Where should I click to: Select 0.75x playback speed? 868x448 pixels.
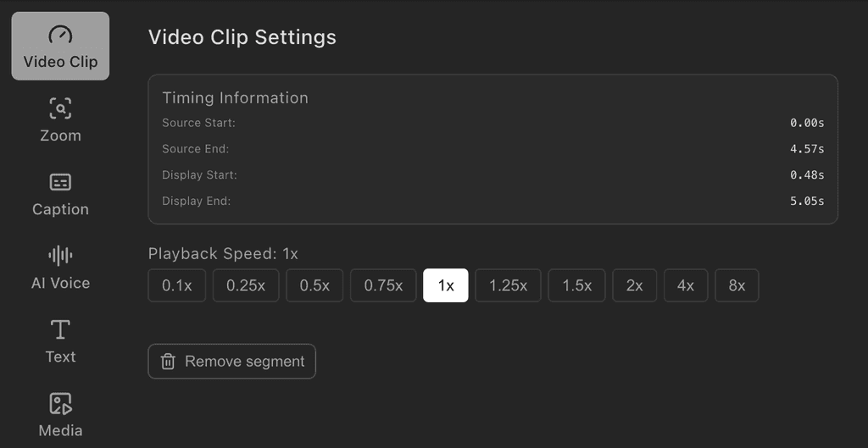tap(383, 285)
